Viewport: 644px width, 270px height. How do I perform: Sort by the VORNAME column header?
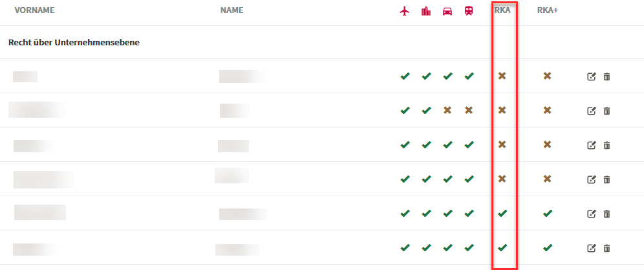pos(34,10)
